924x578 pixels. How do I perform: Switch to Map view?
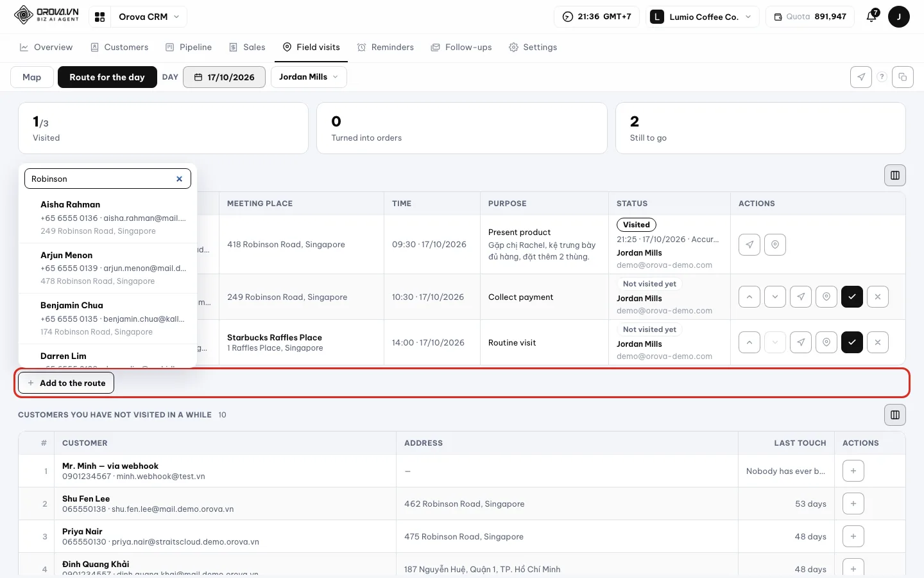tap(32, 77)
